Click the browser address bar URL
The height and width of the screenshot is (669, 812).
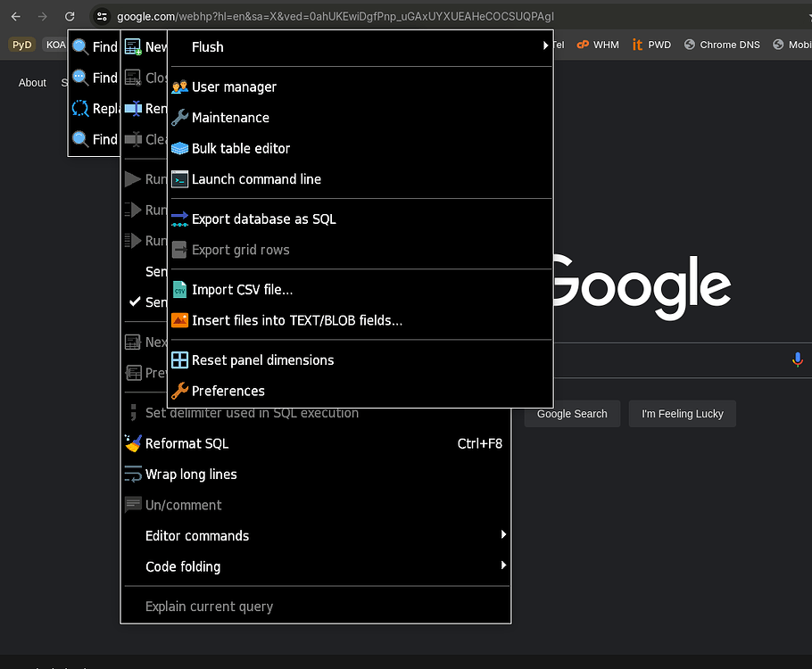pyautogui.click(x=335, y=16)
